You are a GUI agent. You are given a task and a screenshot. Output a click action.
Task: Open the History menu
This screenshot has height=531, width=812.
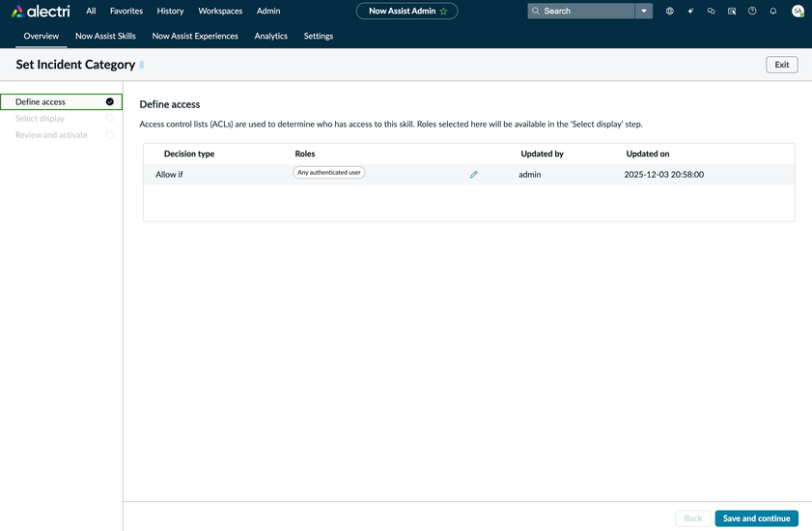(170, 11)
